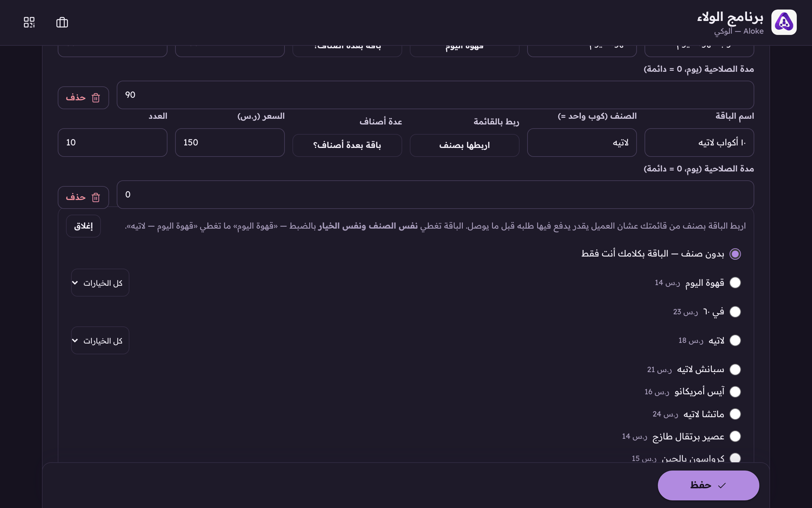
Task: Click the '23 ر.س' price text
Action: click(685, 312)
